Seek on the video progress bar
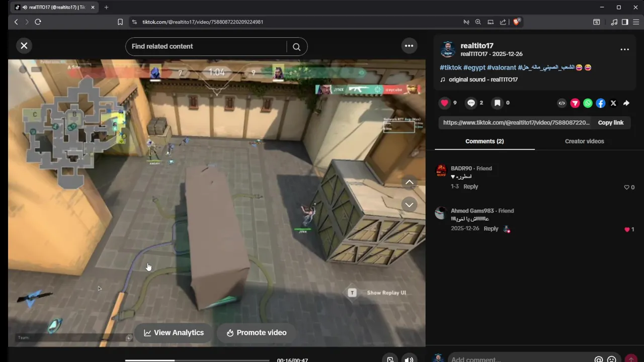 click(197, 360)
